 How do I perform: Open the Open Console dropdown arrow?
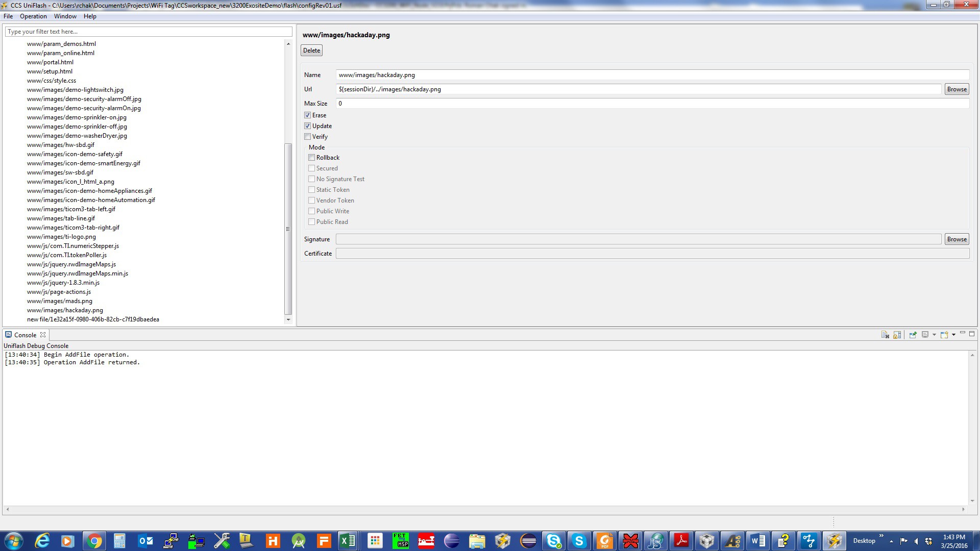pyautogui.click(x=953, y=335)
